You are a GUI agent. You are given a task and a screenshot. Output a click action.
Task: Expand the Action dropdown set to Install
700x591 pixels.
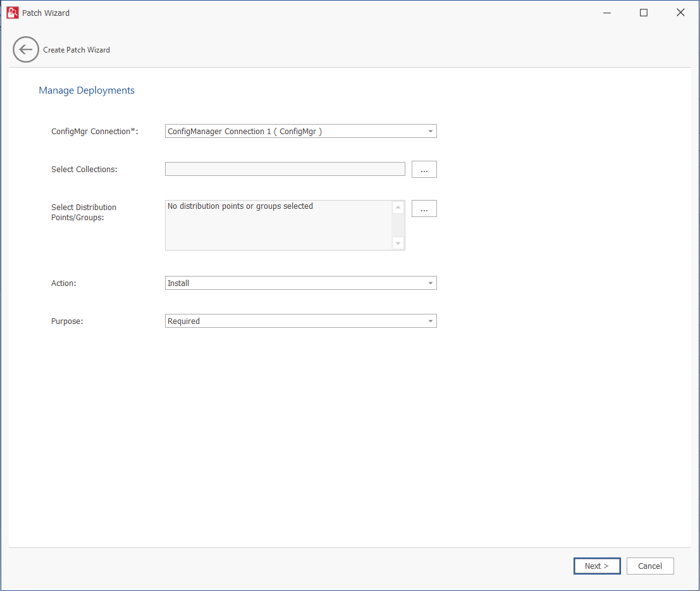tap(430, 283)
